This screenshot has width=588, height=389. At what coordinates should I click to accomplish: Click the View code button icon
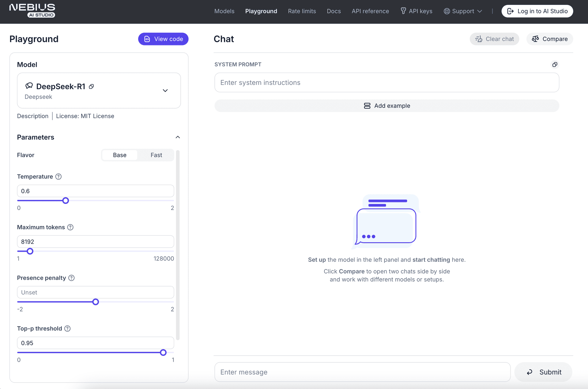coord(147,39)
